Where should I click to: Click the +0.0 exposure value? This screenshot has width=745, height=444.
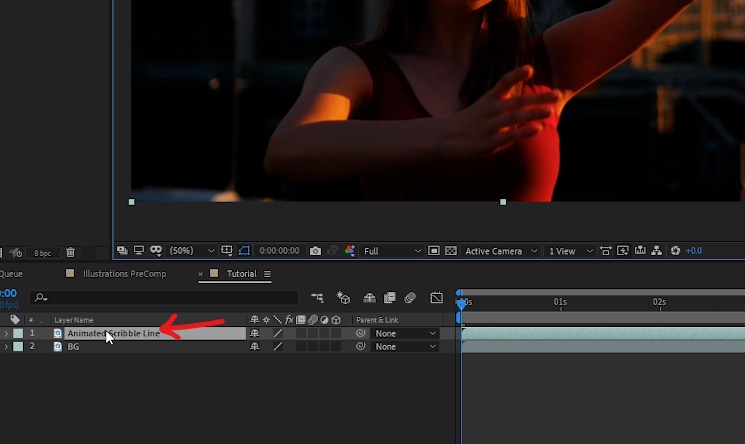point(694,251)
